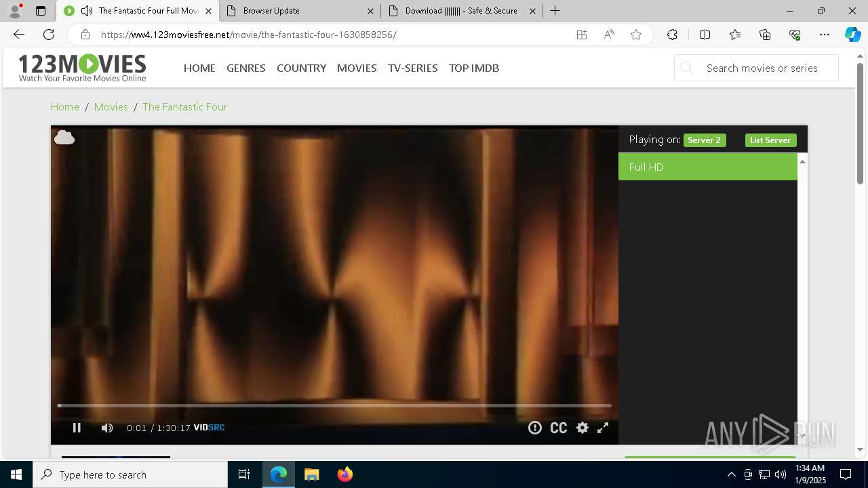The image size is (868, 488).
Task: Show hidden system tray icons
Action: [731, 474]
